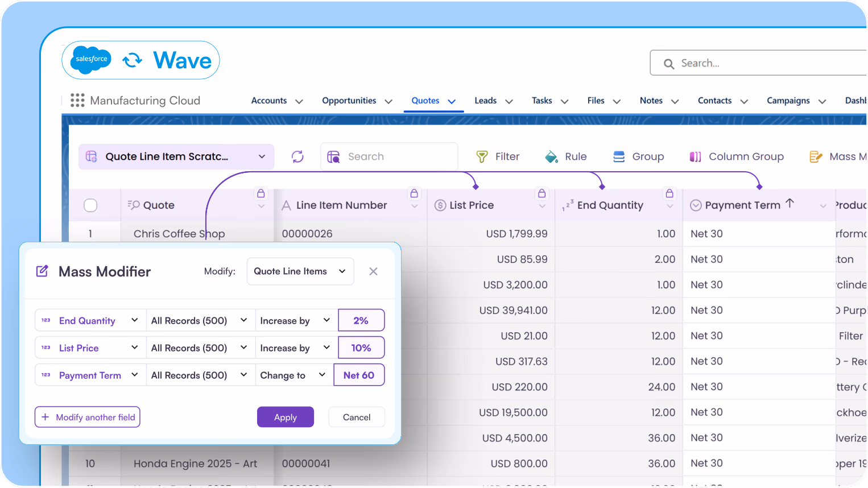Click the Net 60 value field
The height and width of the screenshot is (488, 868).
coord(359,375)
